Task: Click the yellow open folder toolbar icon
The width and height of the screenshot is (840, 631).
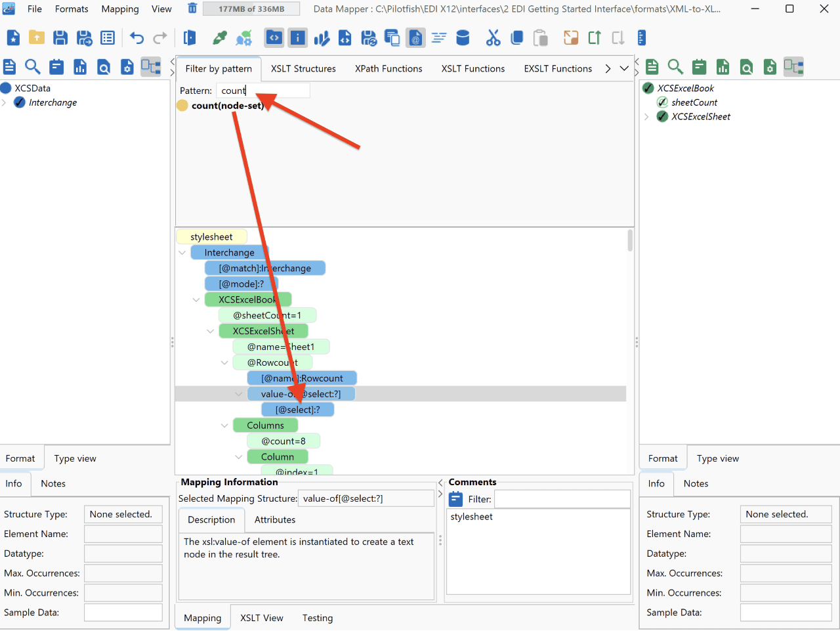Action: (37, 38)
